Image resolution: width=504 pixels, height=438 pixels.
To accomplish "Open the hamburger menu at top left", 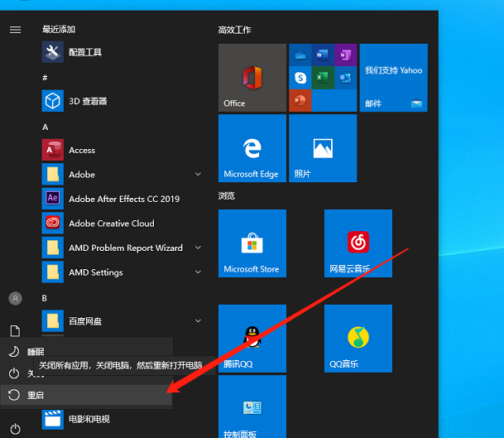I will pyautogui.click(x=15, y=30).
